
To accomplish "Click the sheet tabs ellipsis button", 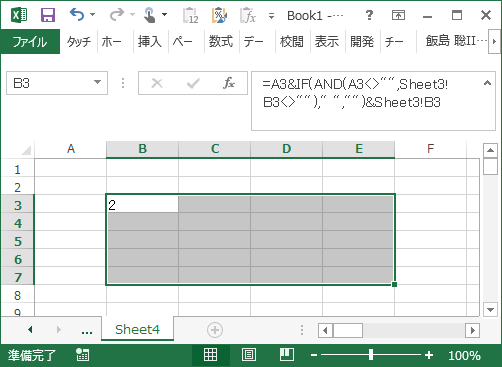I will tap(87, 331).
